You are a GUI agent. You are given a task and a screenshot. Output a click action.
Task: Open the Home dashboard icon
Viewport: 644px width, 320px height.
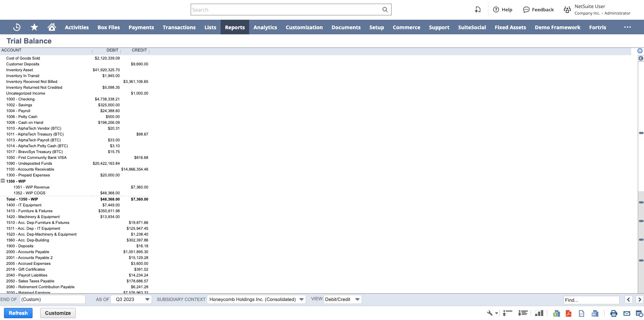[52, 27]
